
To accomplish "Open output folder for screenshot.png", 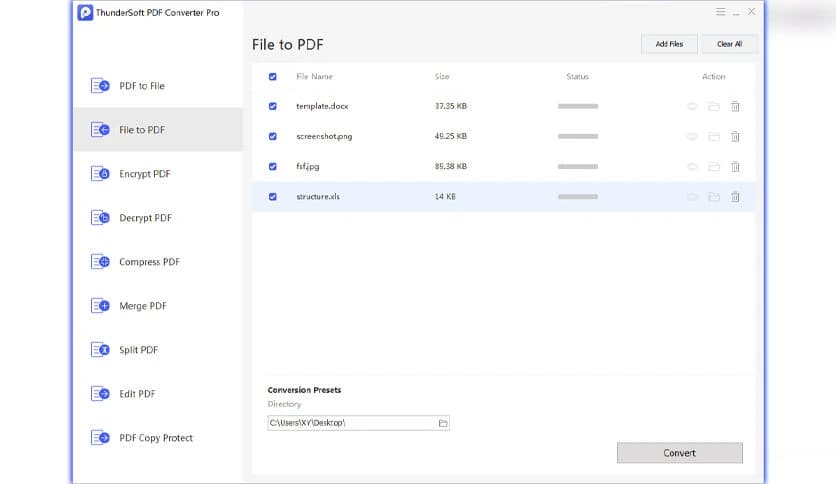I will pos(713,136).
